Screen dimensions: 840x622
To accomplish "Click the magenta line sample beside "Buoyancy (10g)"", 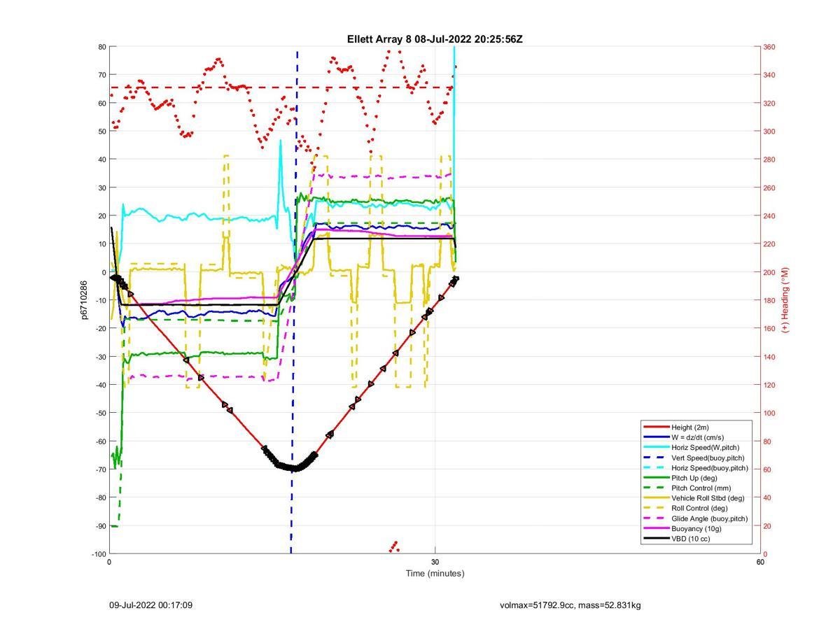I will (x=657, y=529).
